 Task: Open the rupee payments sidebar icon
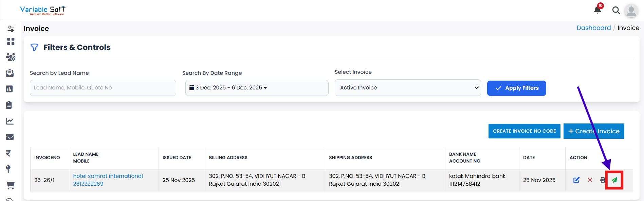click(x=9, y=153)
